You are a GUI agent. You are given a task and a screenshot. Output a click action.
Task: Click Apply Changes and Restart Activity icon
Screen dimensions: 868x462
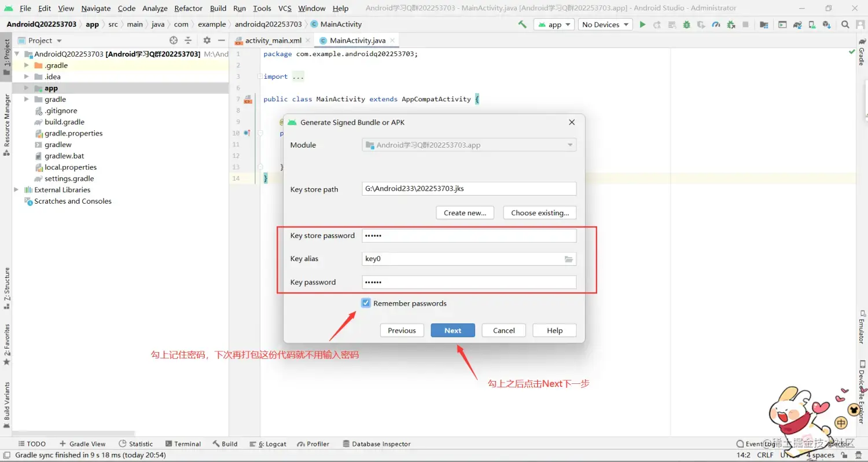(x=657, y=24)
